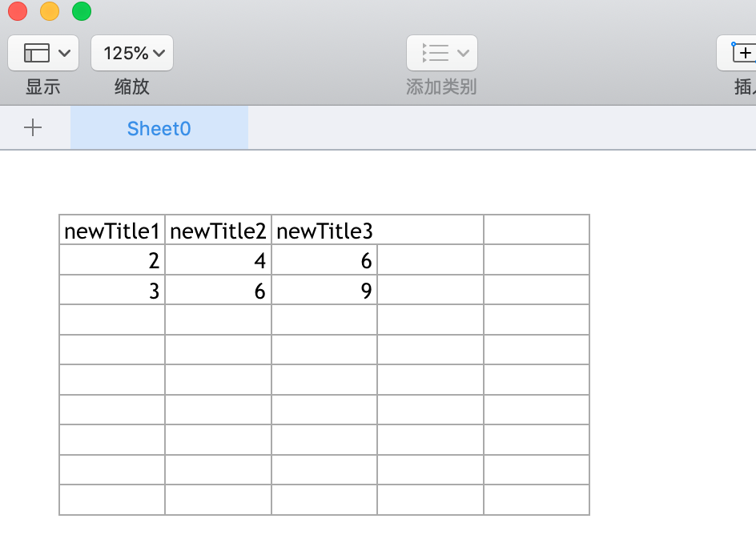The width and height of the screenshot is (756, 551).
Task: Open the 125% zoom dropdown
Action: (131, 52)
